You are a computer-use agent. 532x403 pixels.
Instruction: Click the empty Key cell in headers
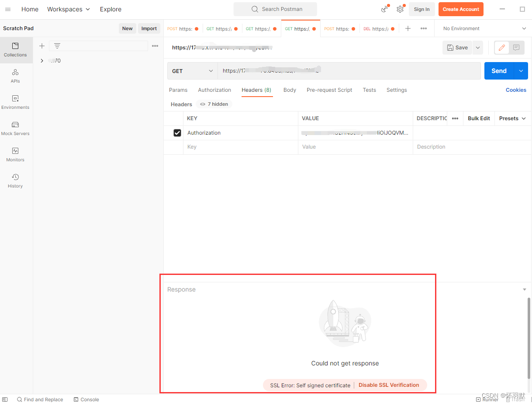pos(241,147)
